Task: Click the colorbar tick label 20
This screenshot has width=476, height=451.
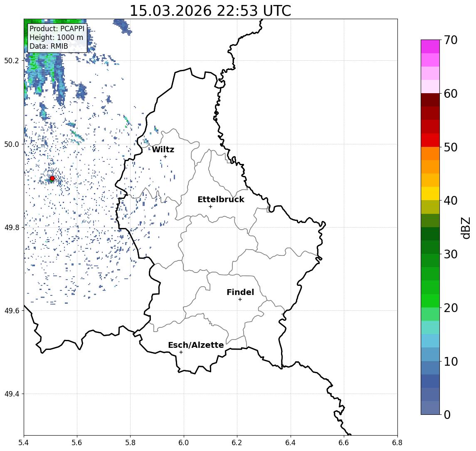Action: click(451, 308)
